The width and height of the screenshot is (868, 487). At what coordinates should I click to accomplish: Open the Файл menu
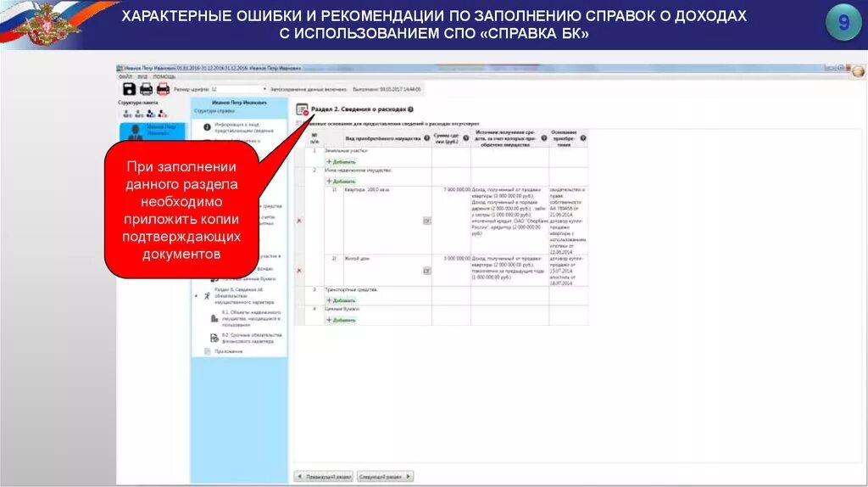pos(125,76)
